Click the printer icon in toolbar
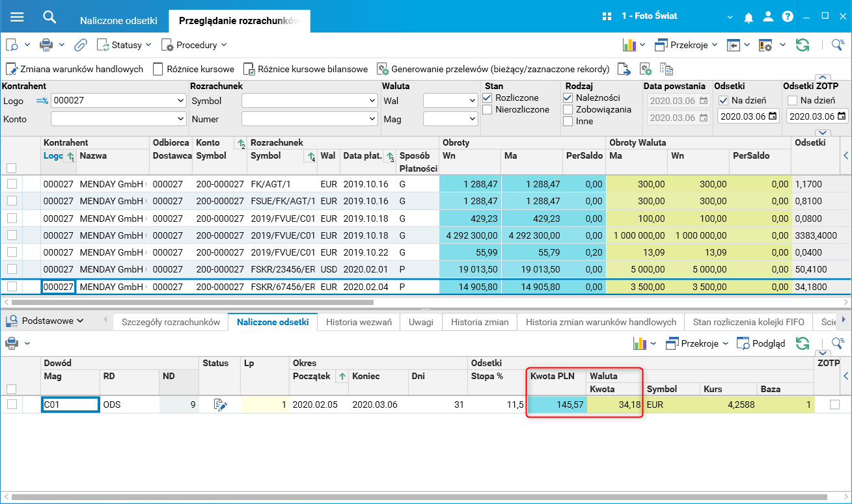852x504 pixels. pyautogui.click(x=46, y=45)
